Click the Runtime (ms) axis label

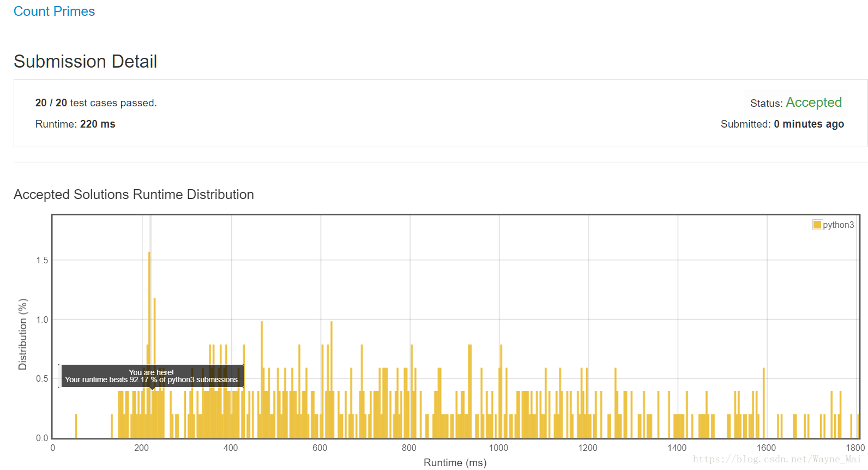tap(455, 463)
